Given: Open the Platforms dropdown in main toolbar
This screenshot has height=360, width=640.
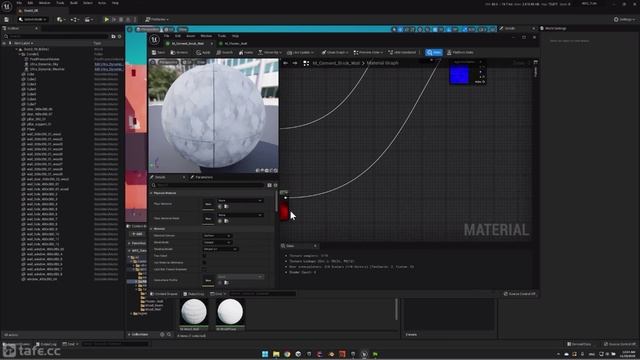Looking at the screenshot, I should 158,20.
